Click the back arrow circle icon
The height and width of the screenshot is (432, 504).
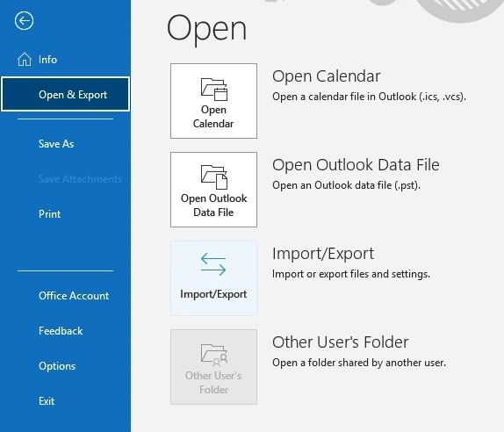tap(24, 21)
